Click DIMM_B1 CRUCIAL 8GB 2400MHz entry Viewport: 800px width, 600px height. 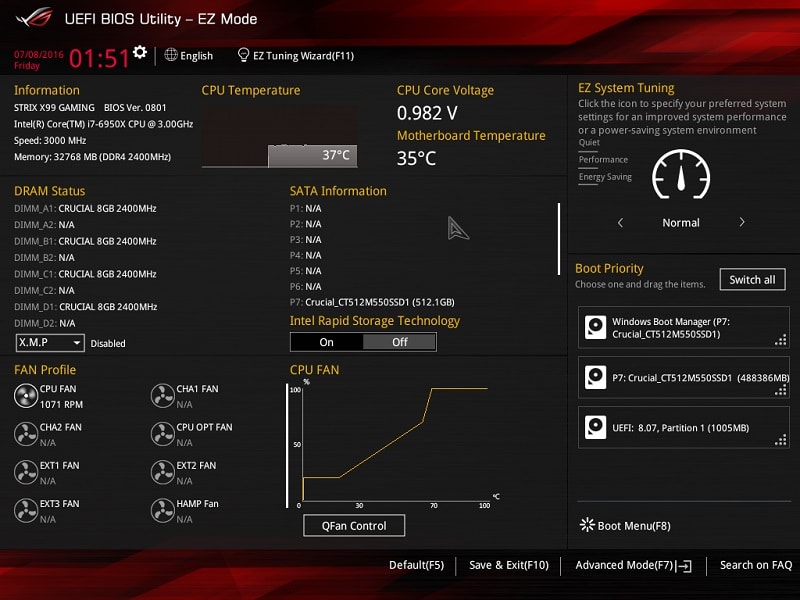point(85,241)
